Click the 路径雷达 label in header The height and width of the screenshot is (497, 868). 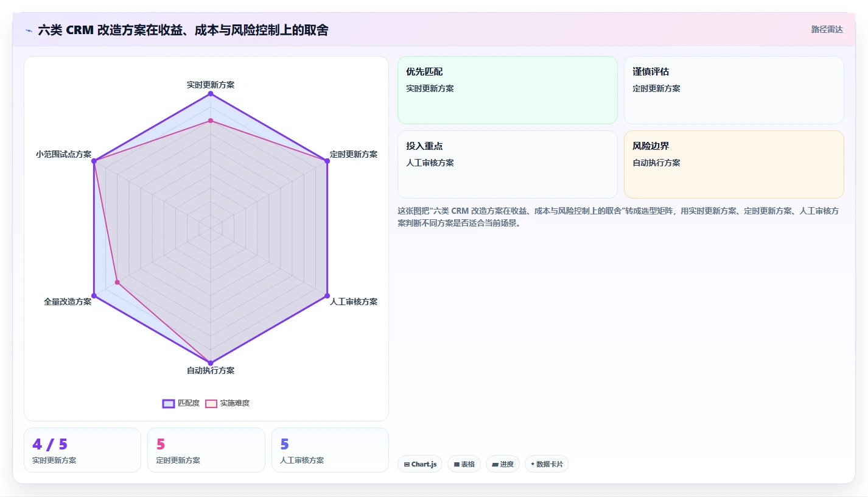[827, 29]
